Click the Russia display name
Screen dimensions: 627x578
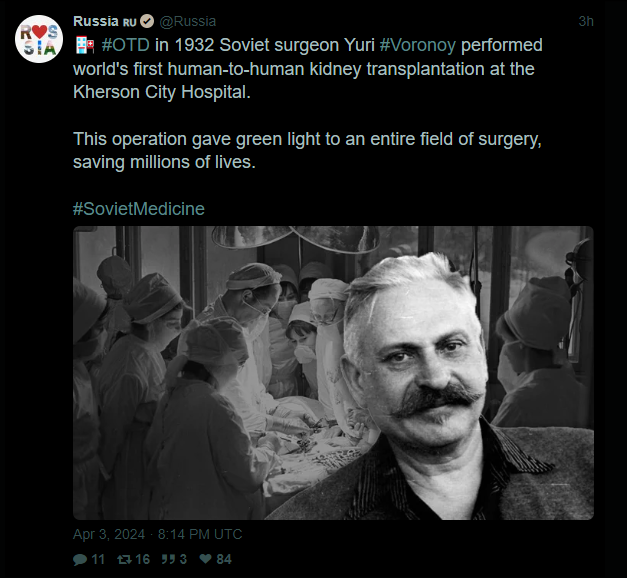[x=96, y=21]
